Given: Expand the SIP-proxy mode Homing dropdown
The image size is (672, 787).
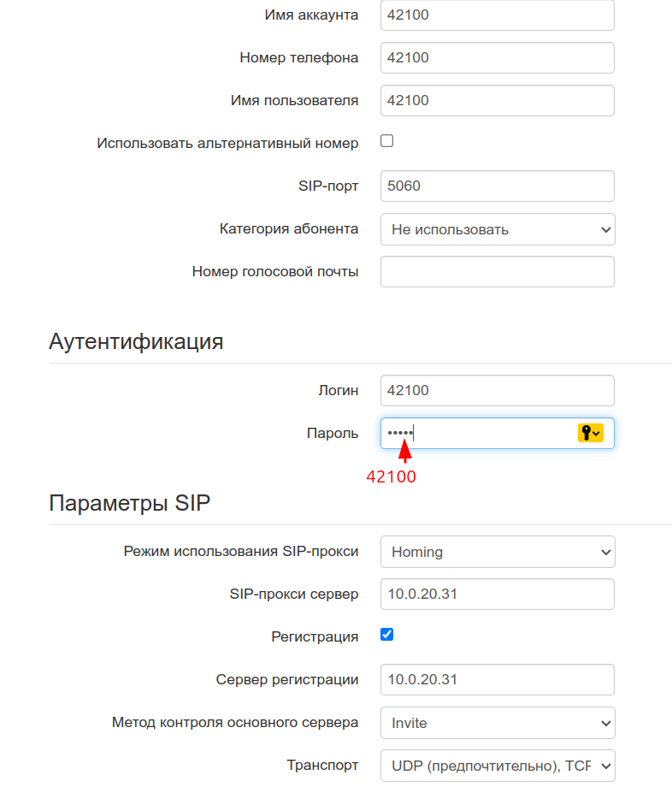Looking at the screenshot, I should click(498, 552).
